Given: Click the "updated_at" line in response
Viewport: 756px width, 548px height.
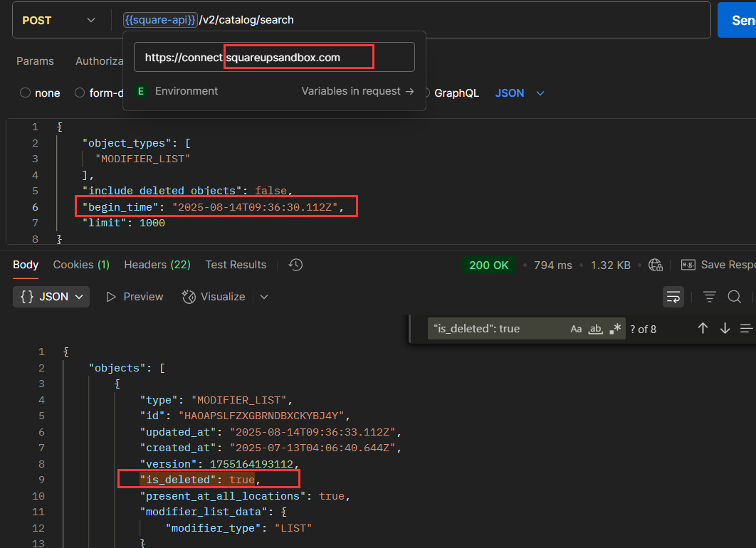Looking at the screenshot, I should 271,432.
